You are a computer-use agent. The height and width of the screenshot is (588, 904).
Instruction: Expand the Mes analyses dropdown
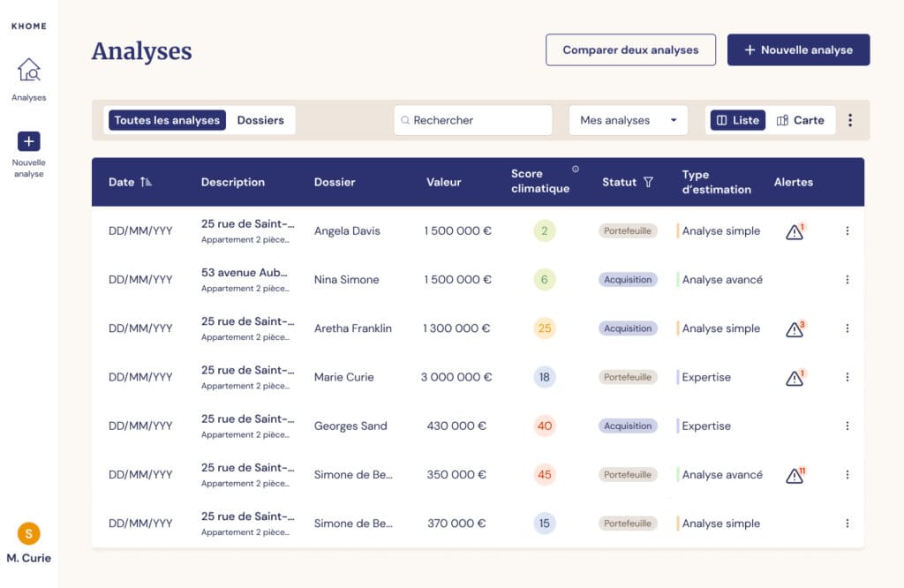coord(628,120)
